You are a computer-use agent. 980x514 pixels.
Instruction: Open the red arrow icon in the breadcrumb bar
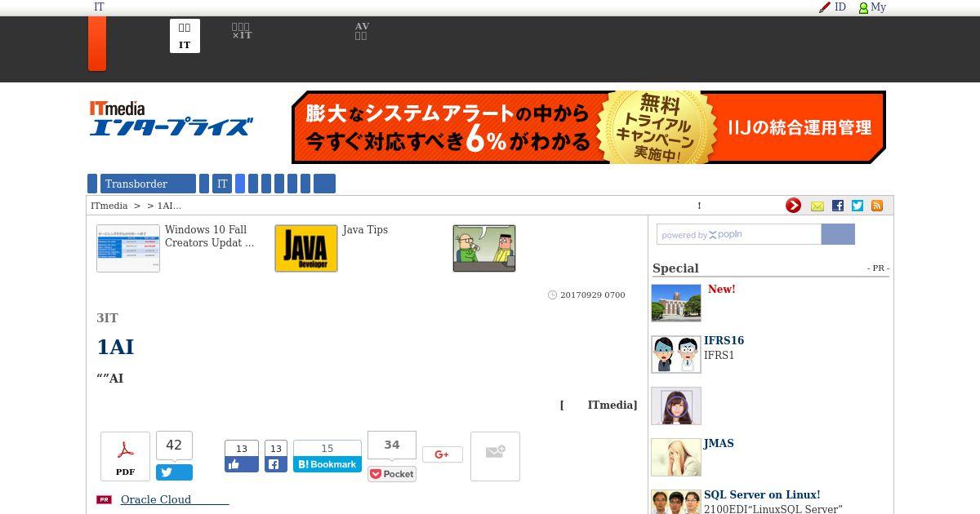coord(793,206)
